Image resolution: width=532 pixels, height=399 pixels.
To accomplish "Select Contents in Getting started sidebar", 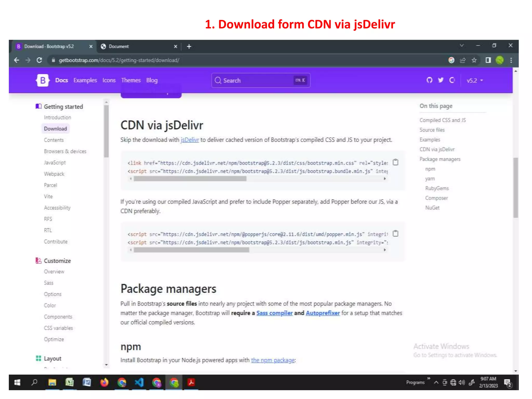I will click(54, 140).
